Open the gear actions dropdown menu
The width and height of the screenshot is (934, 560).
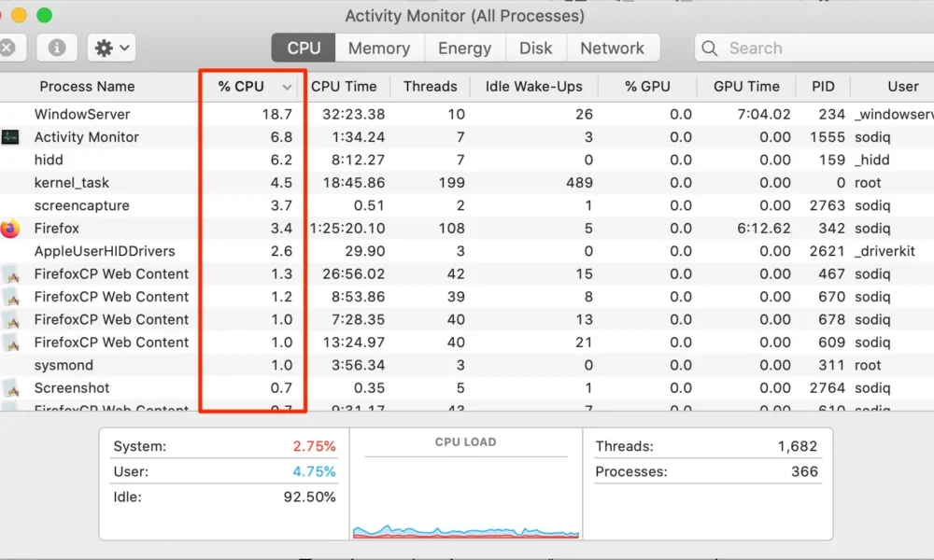click(x=109, y=48)
